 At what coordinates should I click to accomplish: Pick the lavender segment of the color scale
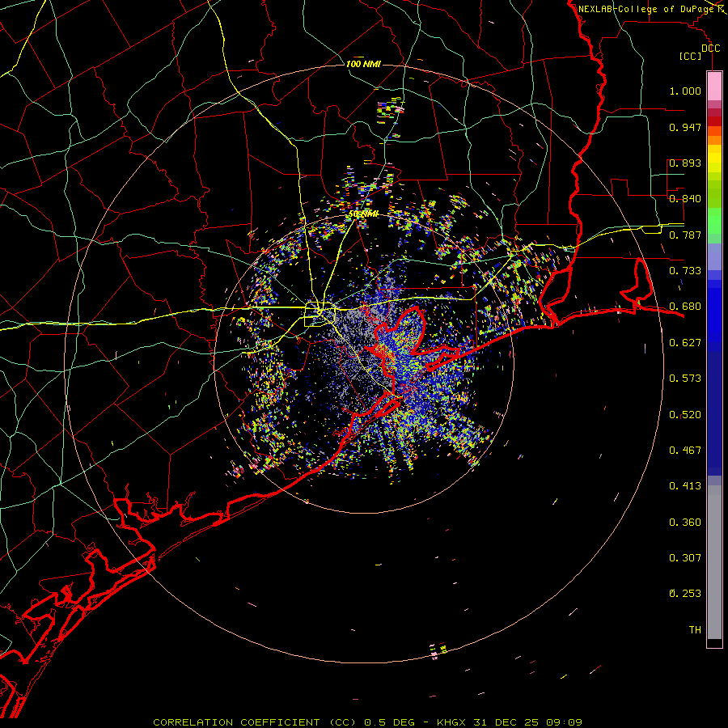(x=714, y=256)
